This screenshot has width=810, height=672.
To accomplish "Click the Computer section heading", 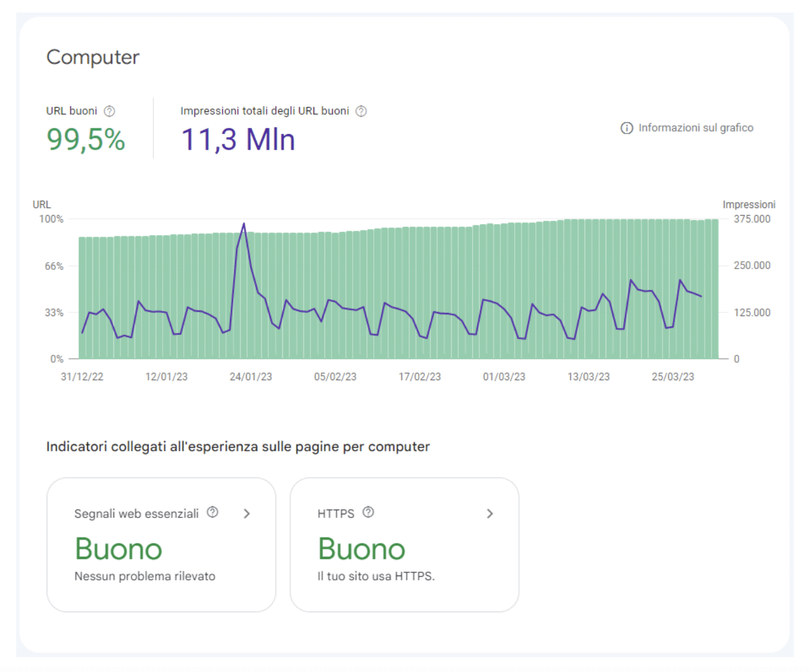I will (93, 57).
